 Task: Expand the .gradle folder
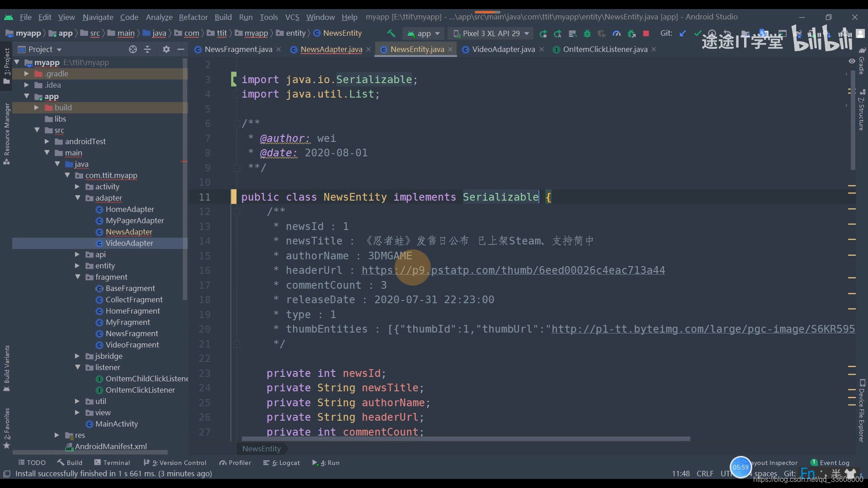coord(26,74)
